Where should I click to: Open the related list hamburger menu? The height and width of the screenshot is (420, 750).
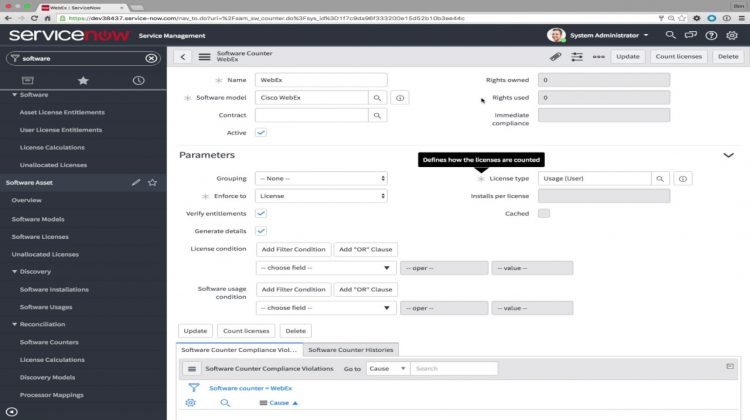(x=192, y=369)
